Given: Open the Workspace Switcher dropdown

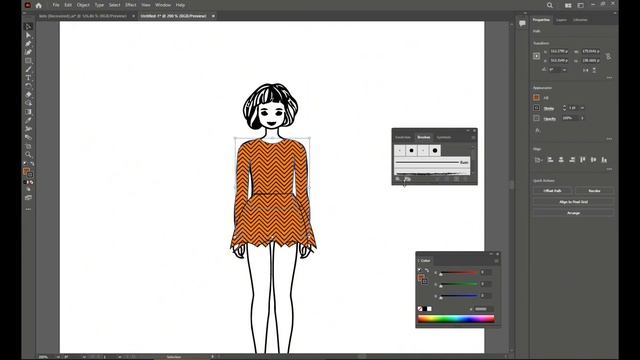Looking at the screenshot, I should click(580, 5).
